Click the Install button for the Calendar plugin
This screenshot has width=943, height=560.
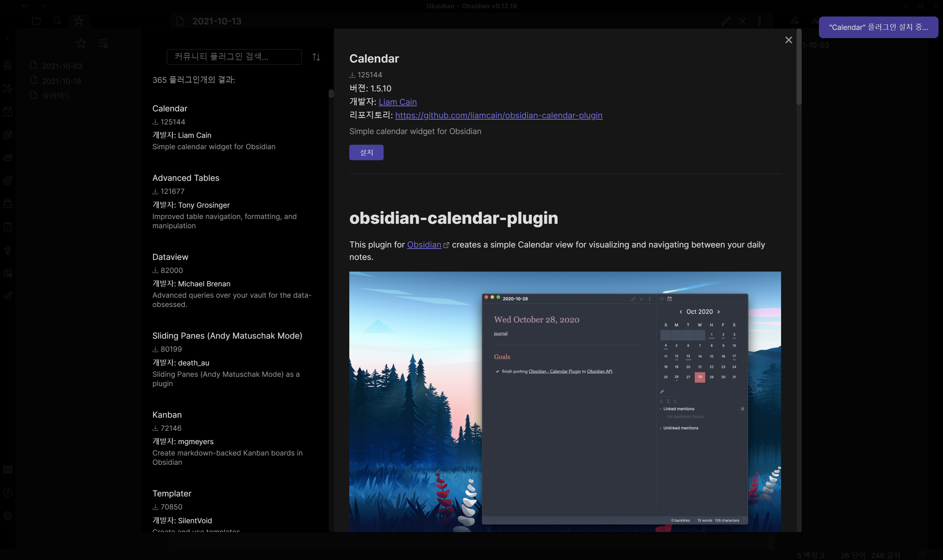366,152
